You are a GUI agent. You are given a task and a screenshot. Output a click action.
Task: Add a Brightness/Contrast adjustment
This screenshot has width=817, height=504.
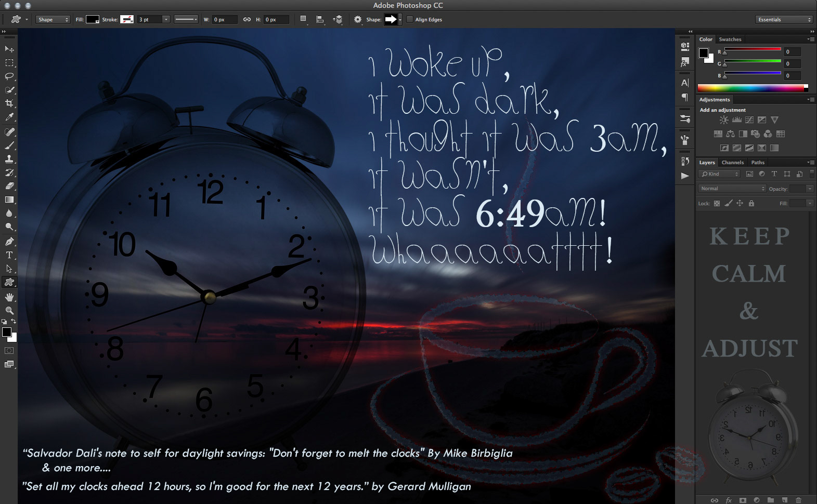pos(724,120)
